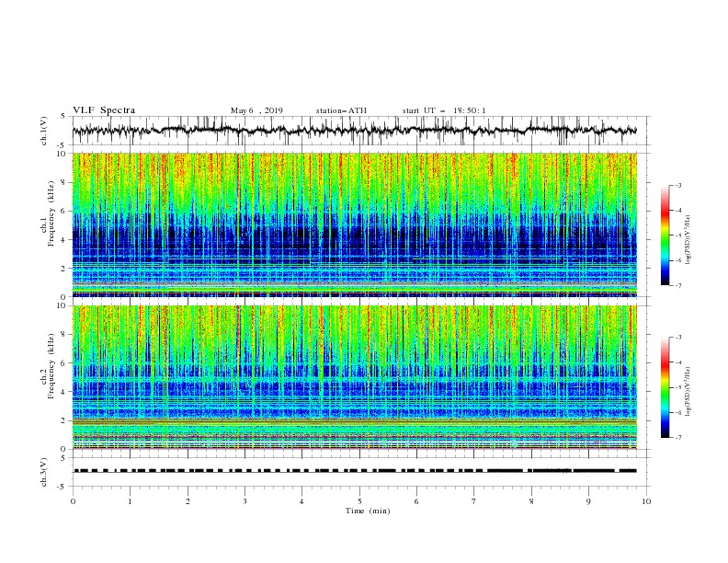Select the time axis tick label "9"
The width and height of the screenshot is (728, 563).
588,501
